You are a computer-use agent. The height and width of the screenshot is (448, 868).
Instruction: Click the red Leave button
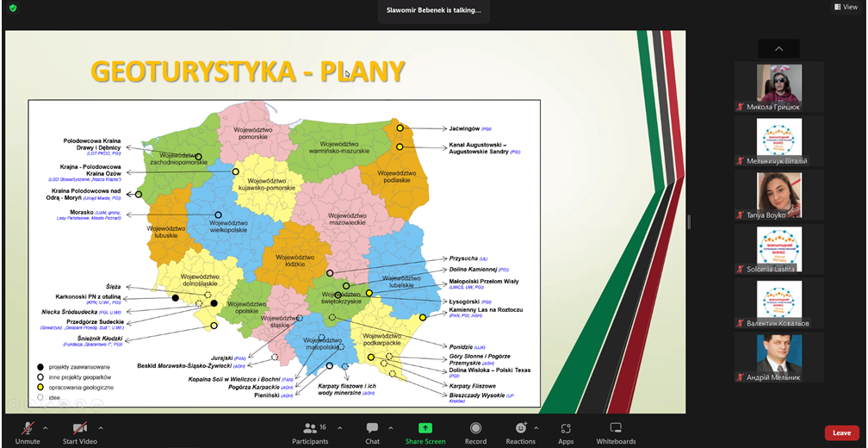pos(841,432)
